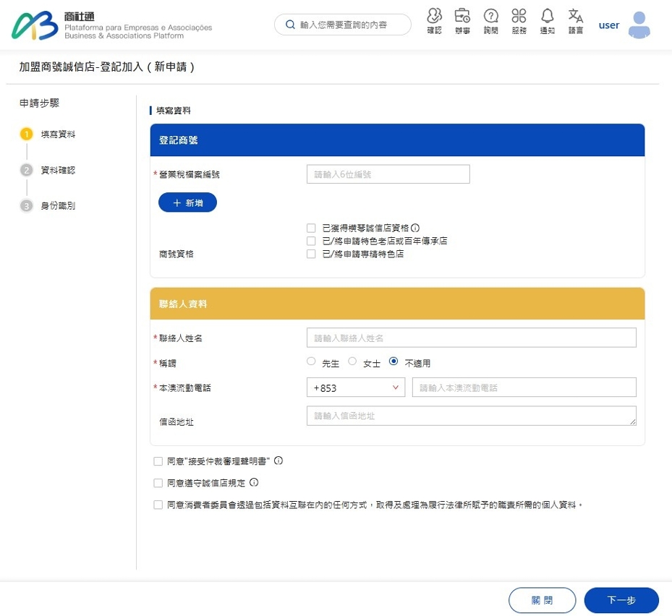Viewport: 672px width, 616px height.
Task: Click the 辦事 briefcase icon
Action: pyautogui.click(x=462, y=22)
